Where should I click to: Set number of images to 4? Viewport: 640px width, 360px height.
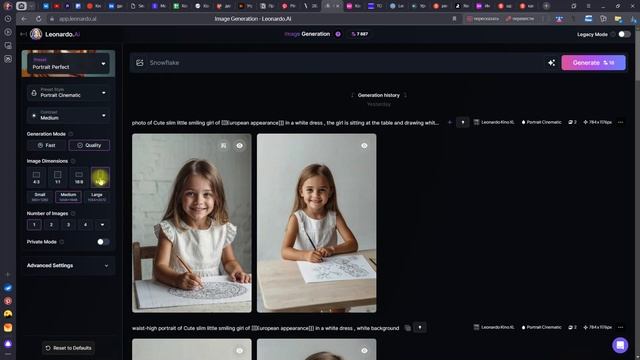pyautogui.click(x=85, y=224)
